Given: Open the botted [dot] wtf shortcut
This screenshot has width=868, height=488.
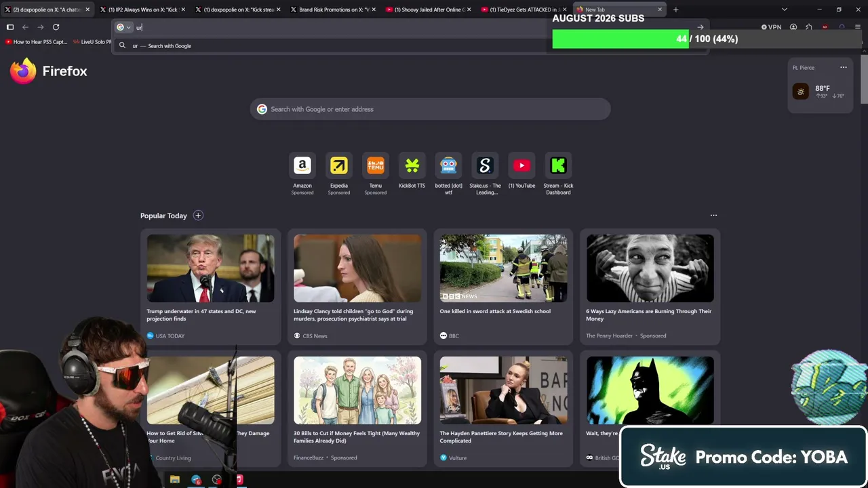Looking at the screenshot, I should [448, 174].
